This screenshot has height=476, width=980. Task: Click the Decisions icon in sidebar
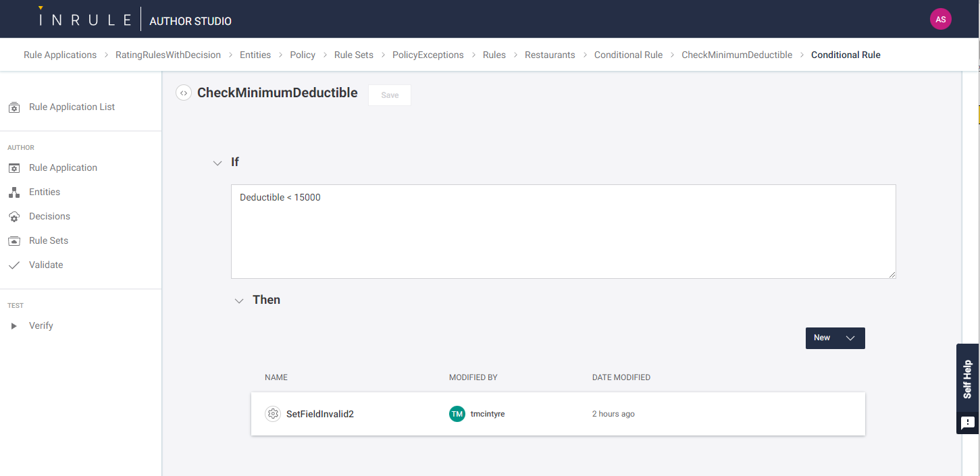pyautogui.click(x=14, y=217)
